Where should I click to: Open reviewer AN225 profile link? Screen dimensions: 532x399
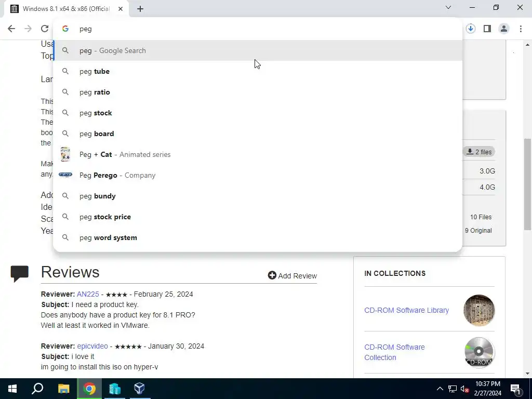(88, 294)
